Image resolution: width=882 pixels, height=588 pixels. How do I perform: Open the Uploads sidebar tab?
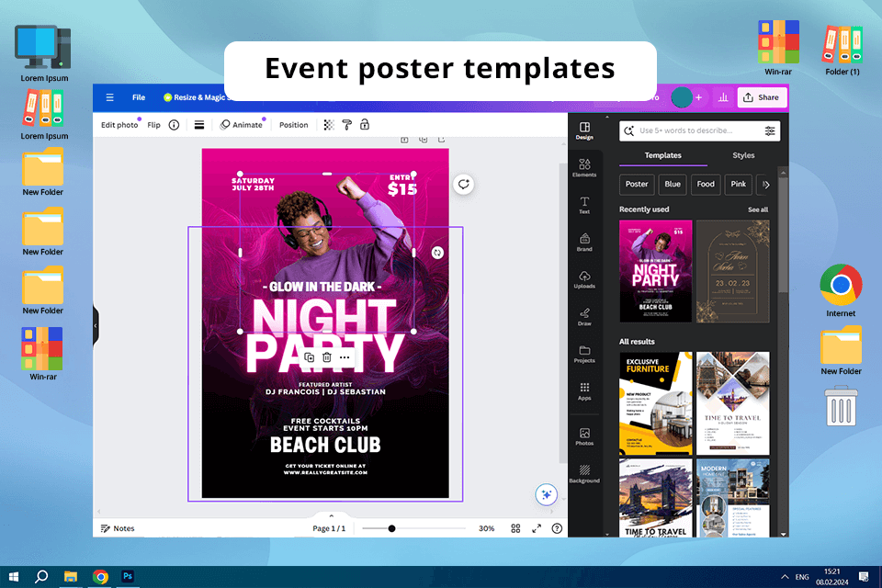(x=584, y=279)
